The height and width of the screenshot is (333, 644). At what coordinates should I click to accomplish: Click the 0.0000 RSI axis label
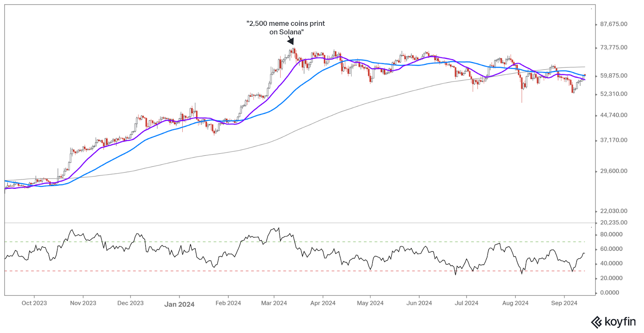tap(609, 293)
